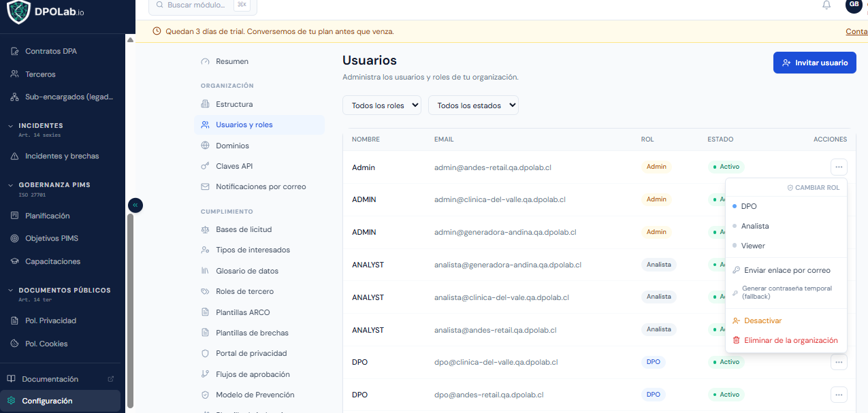Collapse sidebar with the double-chevron button
This screenshot has height=413, width=868.
(x=135, y=205)
